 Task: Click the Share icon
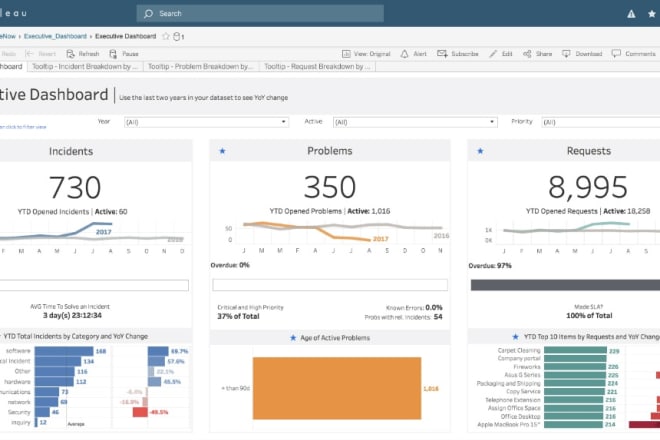point(527,53)
